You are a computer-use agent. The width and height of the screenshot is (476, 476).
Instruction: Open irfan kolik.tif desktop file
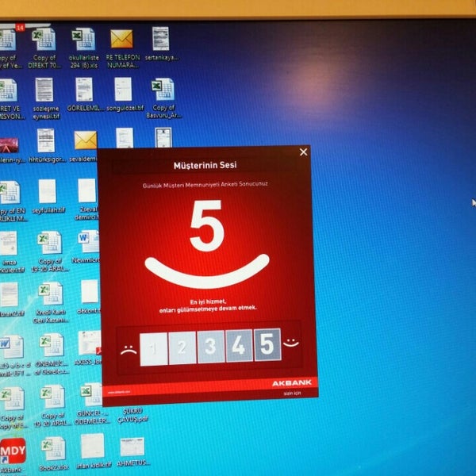(94, 451)
